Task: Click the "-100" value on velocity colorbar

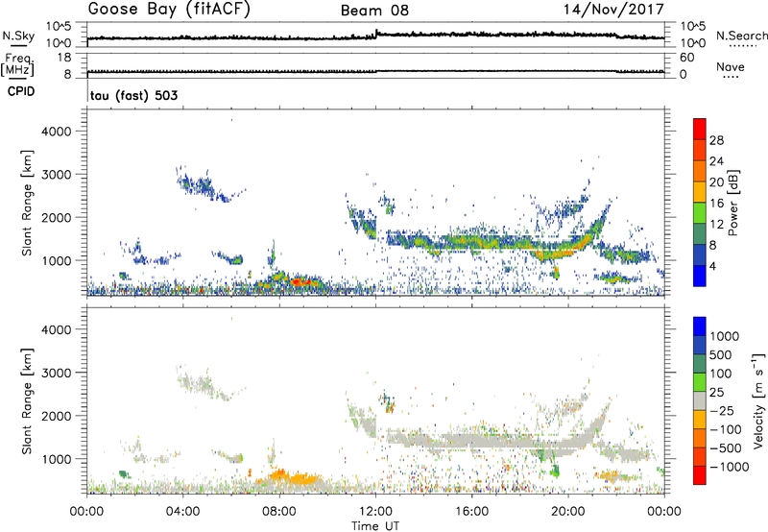Action: [726, 429]
